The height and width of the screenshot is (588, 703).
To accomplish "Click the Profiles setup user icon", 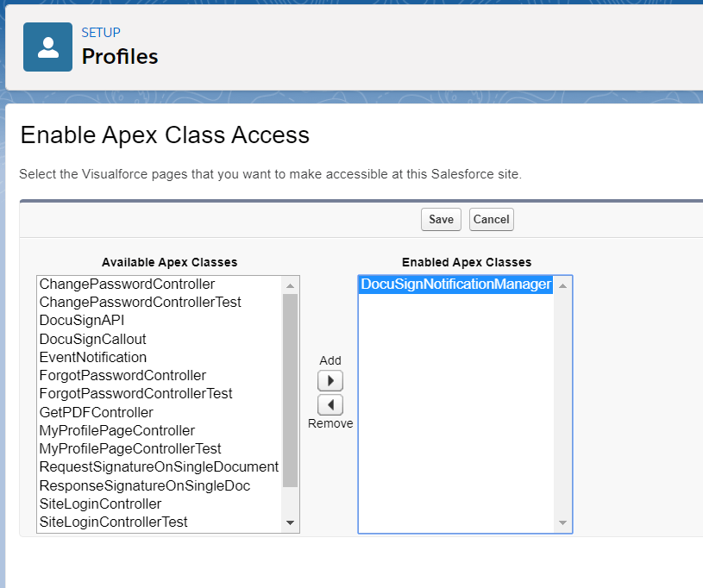I will pyautogui.click(x=48, y=47).
